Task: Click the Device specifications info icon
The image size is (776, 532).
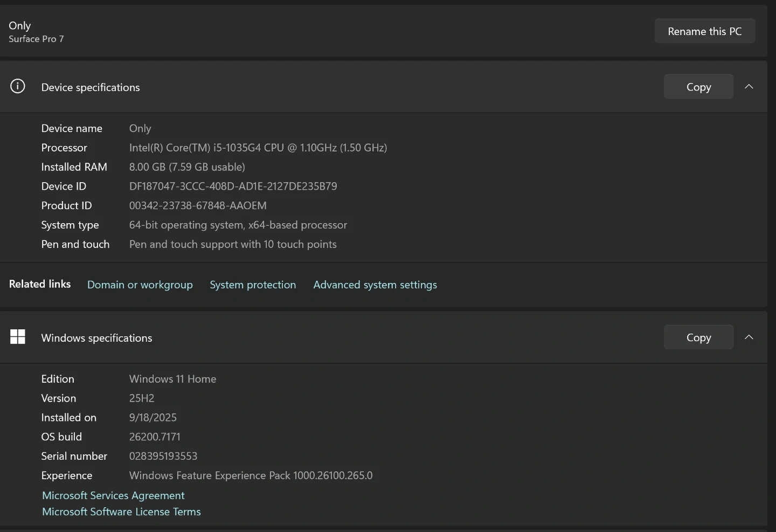Action: 18,86
